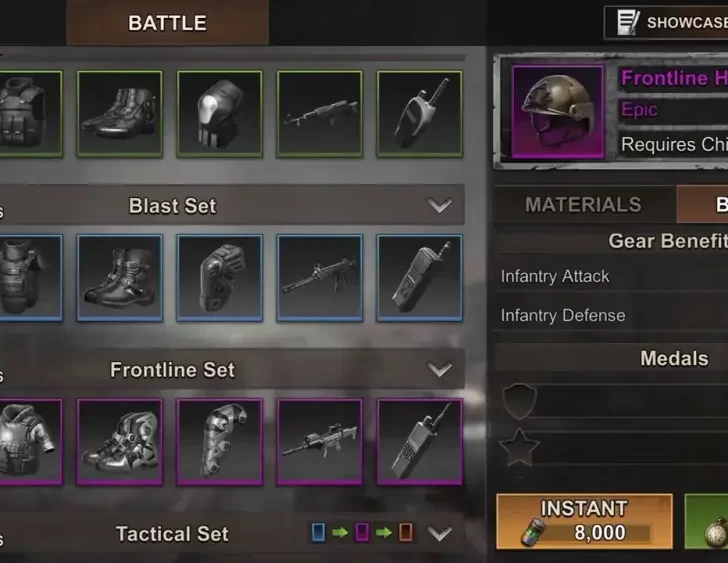Expand the Tactical Set section chevron

coord(439,533)
